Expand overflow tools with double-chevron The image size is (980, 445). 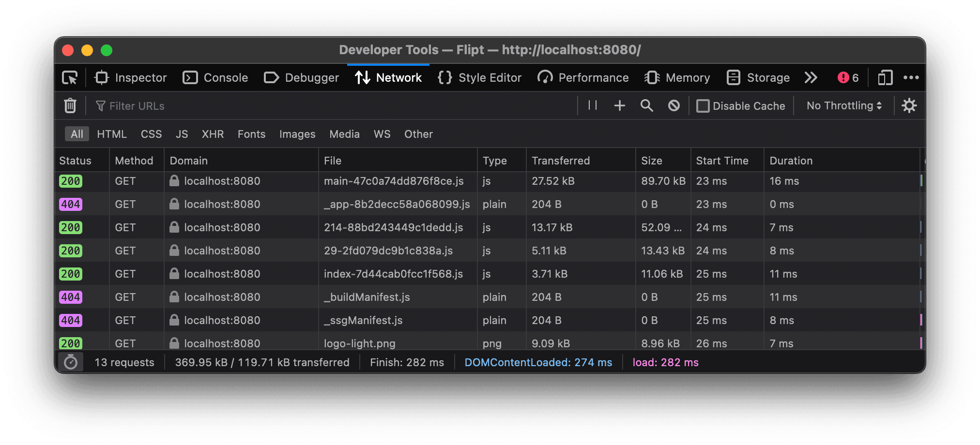coord(811,77)
